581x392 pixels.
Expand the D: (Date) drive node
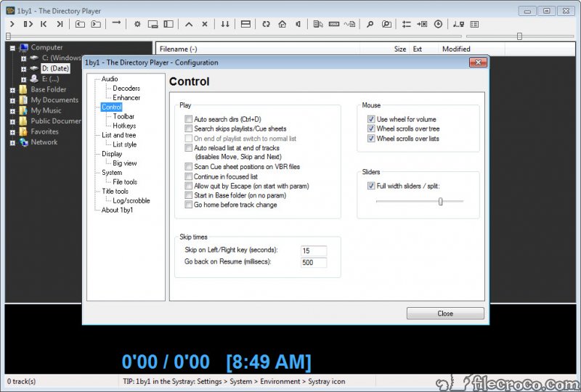coord(24,69)
